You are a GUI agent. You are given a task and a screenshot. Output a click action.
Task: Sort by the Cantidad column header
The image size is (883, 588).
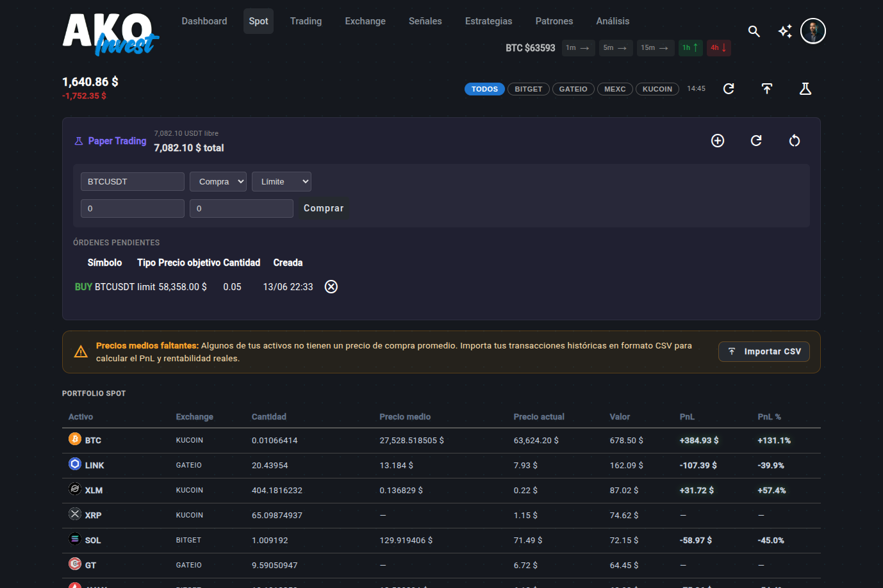(269, 417)
